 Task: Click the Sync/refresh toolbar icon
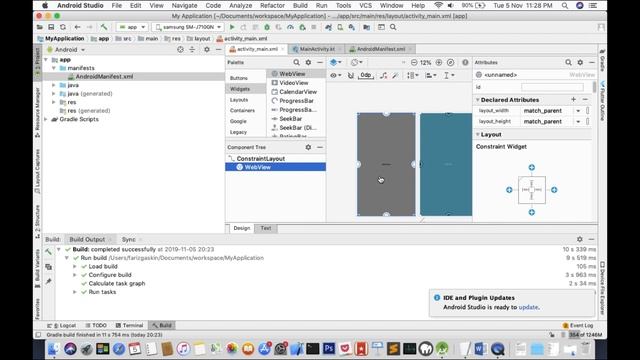click(63, 27)
